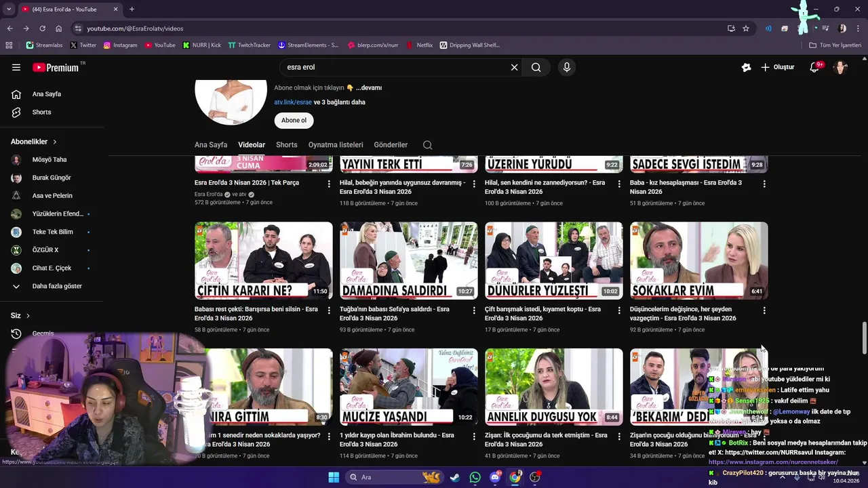Open atv.link/esrae channel link

click(x=293, y=102)
